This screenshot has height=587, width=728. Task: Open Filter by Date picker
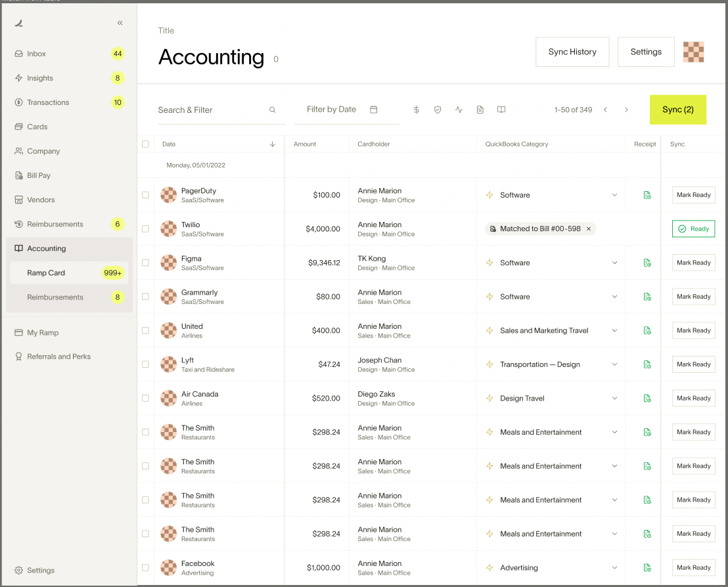pyautogui.click(x=346, y=110)
